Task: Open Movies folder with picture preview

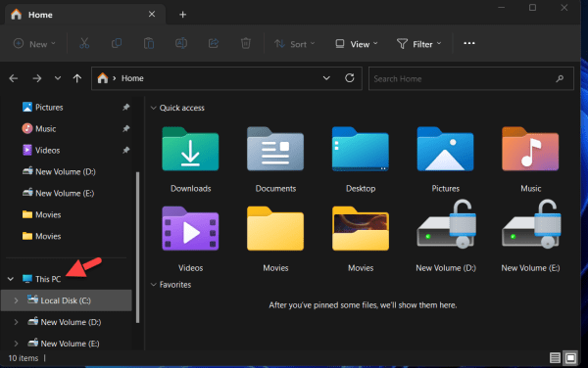Action: pyautogui.click(x=361, y=229)
